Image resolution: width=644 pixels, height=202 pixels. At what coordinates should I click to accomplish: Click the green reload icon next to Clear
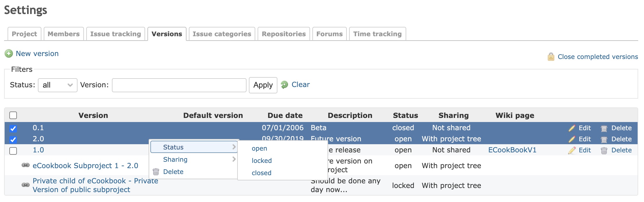pos(284,85)
